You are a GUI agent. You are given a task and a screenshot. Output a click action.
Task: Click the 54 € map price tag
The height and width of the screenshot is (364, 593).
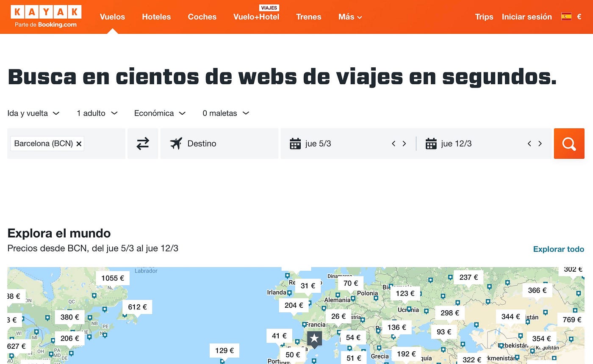(353, 337)
